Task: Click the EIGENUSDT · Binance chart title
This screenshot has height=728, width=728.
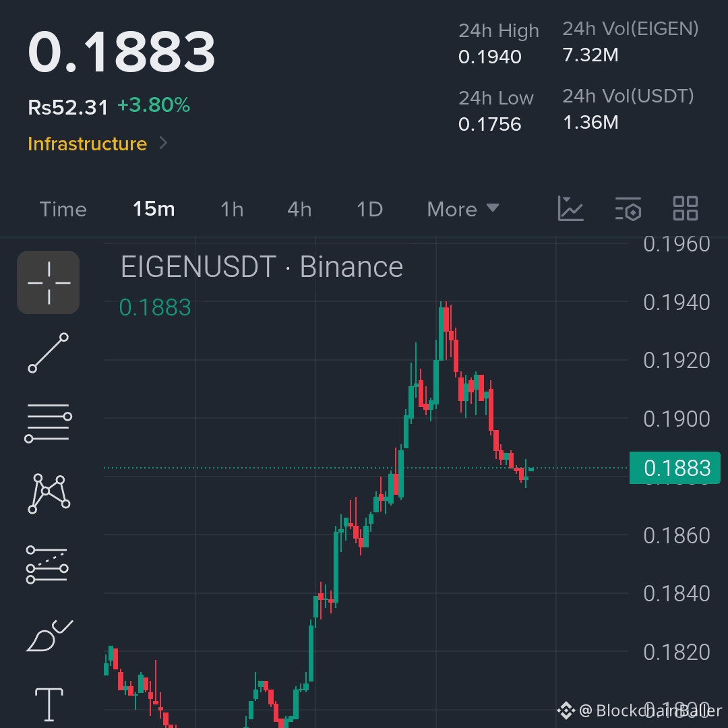Action: 262,267
